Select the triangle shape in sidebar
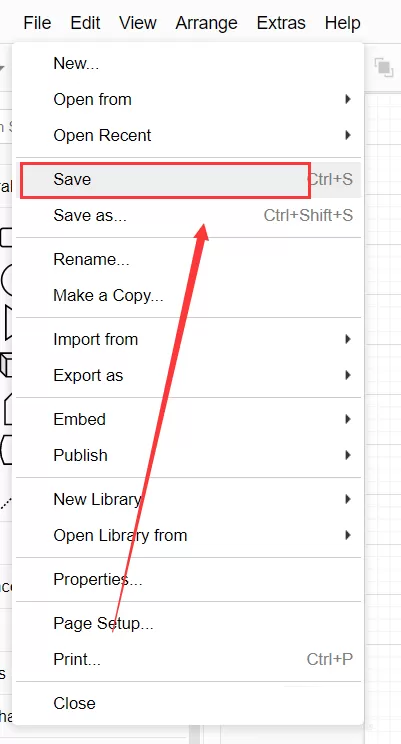This screenshot has height=744, width=401. point(8,323)
